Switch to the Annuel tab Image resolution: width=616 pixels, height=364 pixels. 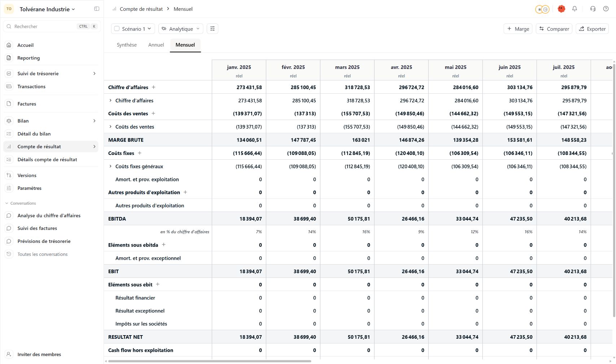pyautogui.click(x=156, y=45)
